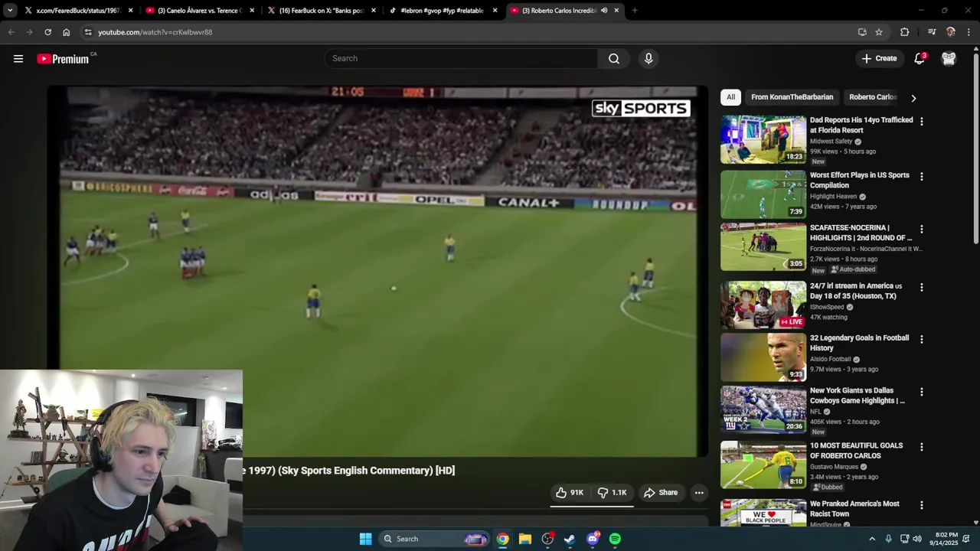
Task: Open Discord from the taskbar
Action: coord(592,539)
